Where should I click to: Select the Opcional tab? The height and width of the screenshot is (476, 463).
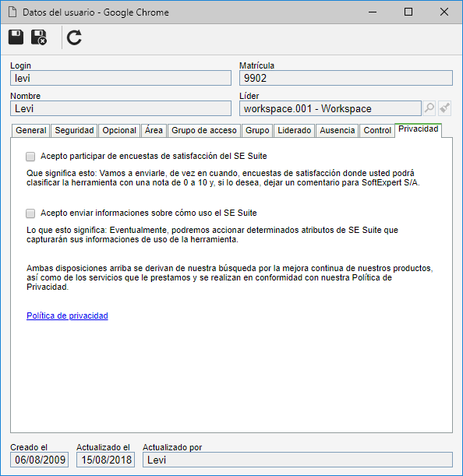[x=119, y=131]
